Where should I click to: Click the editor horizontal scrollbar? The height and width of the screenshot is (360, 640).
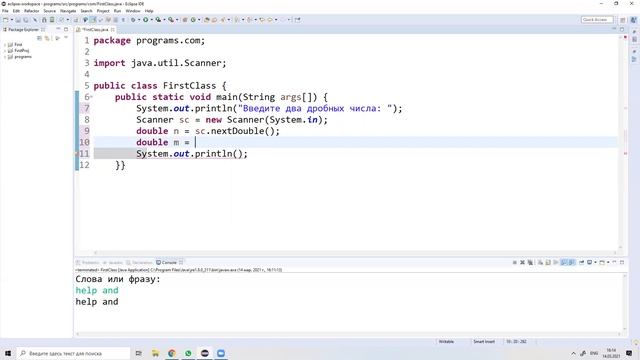[355, 253]
